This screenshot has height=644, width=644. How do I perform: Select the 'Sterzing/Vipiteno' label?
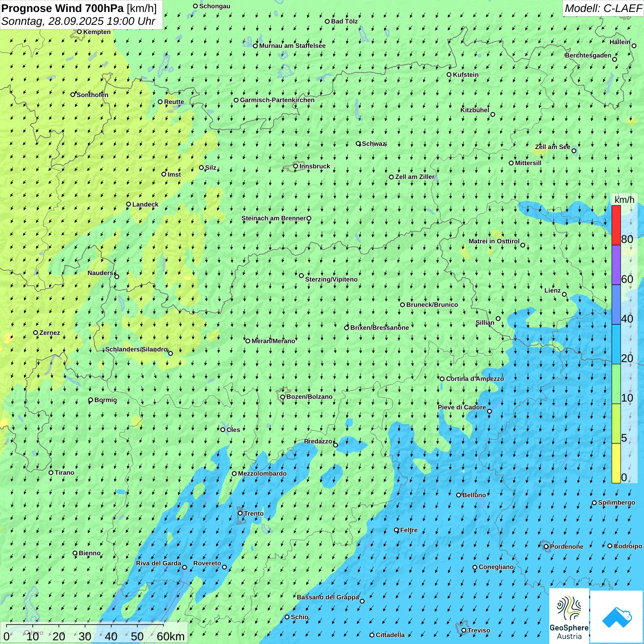[x=331, y=279]
